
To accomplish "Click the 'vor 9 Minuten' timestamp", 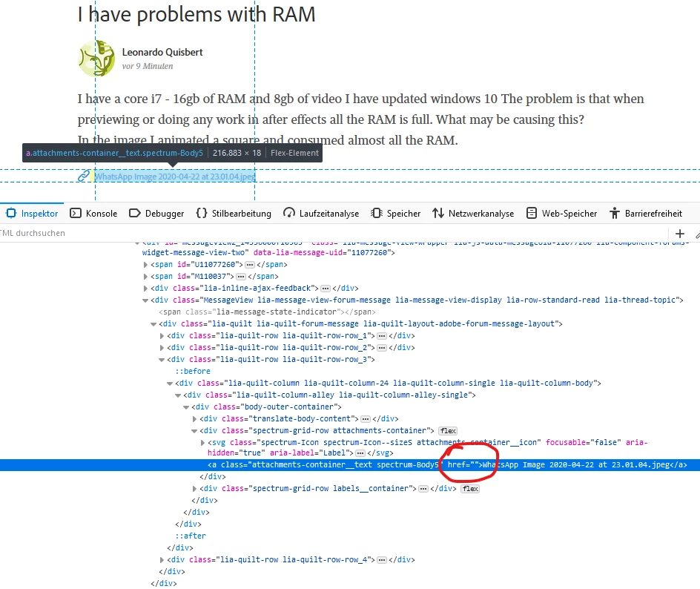I will (x=148, y=66).
